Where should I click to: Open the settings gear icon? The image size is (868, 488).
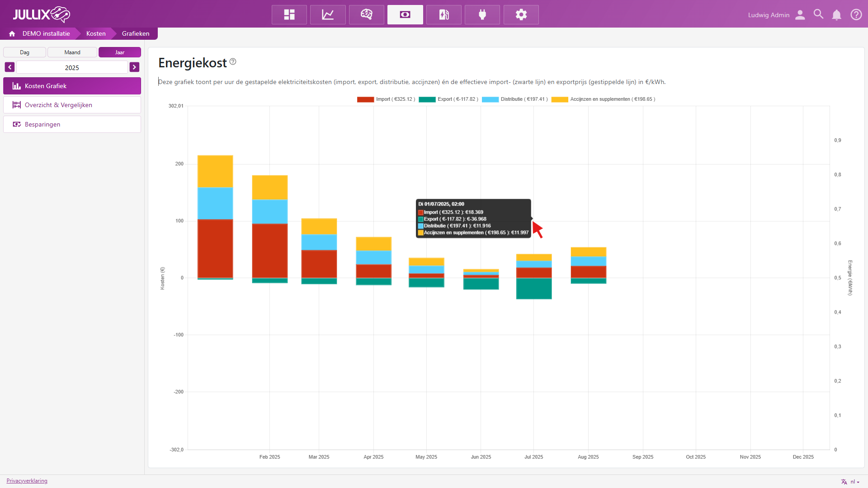tap(521, 15)
